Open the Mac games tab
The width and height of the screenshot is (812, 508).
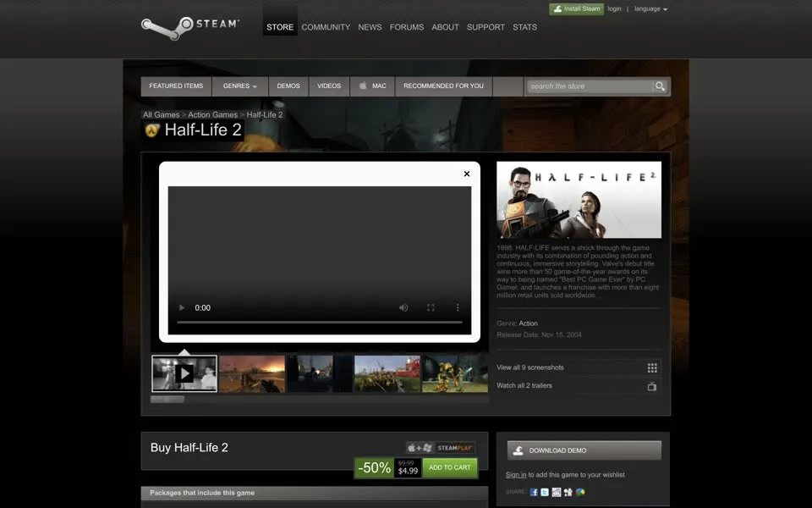point(372,86)
